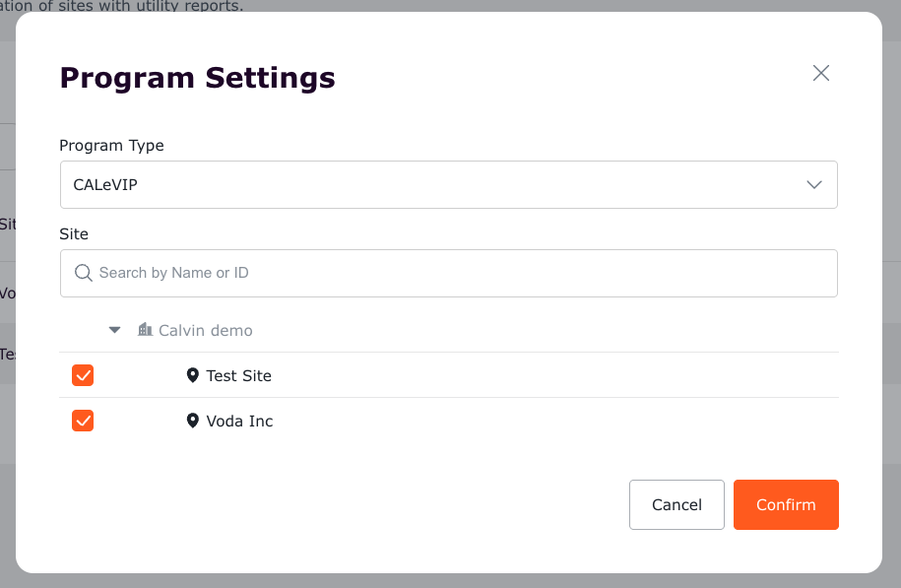Image resolution: width=901 pixels, height=588 pixels.
Task: Click the chevron icon on the Program Type selector
Action: pyautogui.click(x=814, y=184)
